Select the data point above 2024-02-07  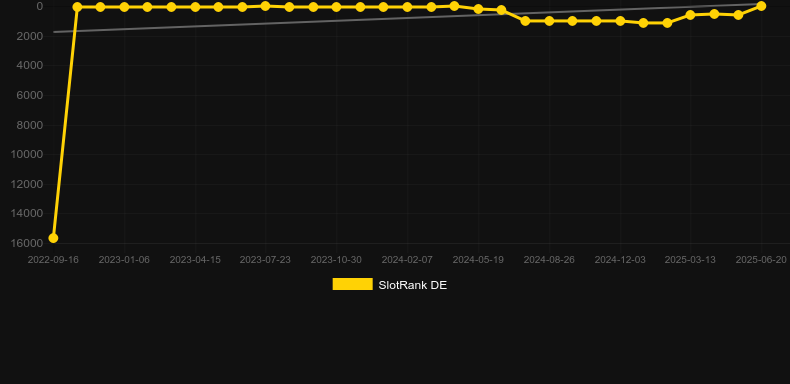click(407, 7)
